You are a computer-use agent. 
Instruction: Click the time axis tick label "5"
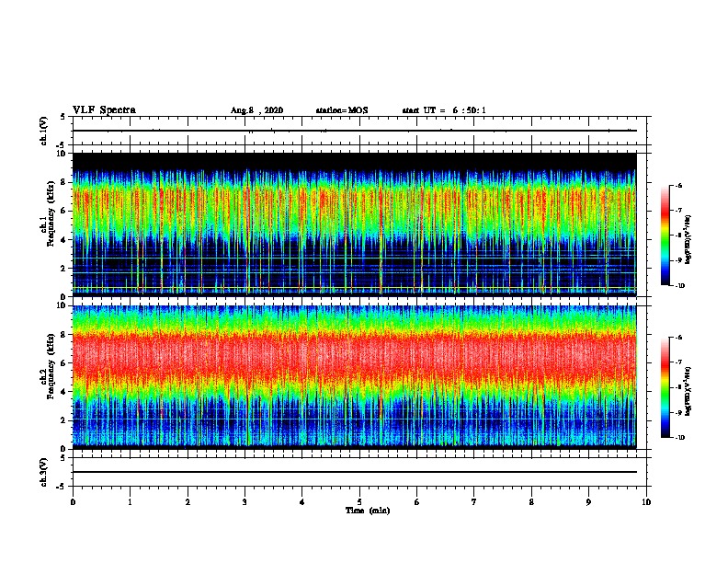(359, 502)
